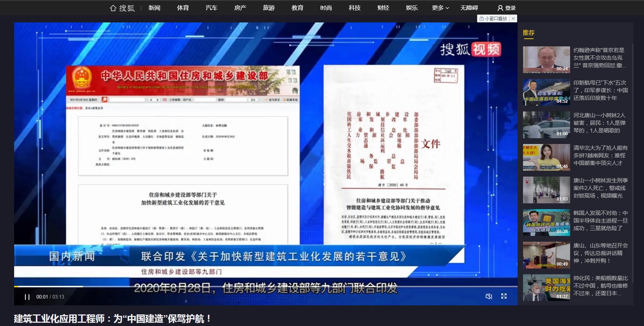Unmute the video volume icon
Screen dimensions: 644x326
489,296
